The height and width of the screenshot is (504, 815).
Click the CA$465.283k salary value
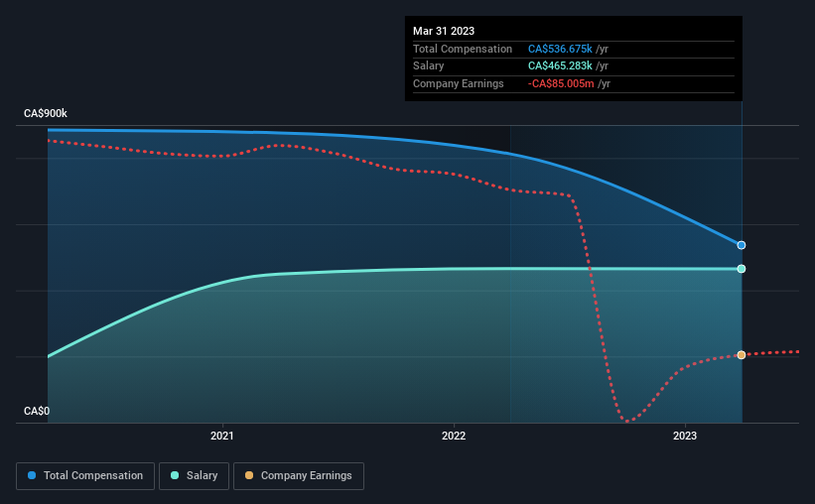(x=560, y=66)
